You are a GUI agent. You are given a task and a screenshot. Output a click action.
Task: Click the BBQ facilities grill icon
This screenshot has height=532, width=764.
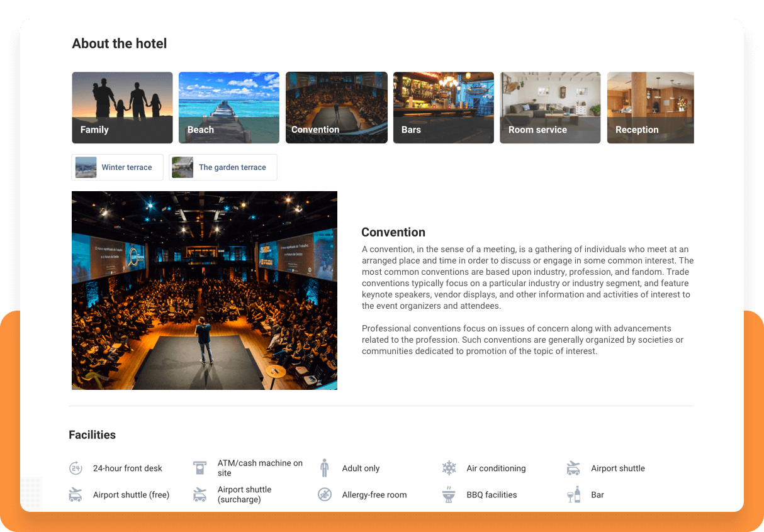pos(449,494)
